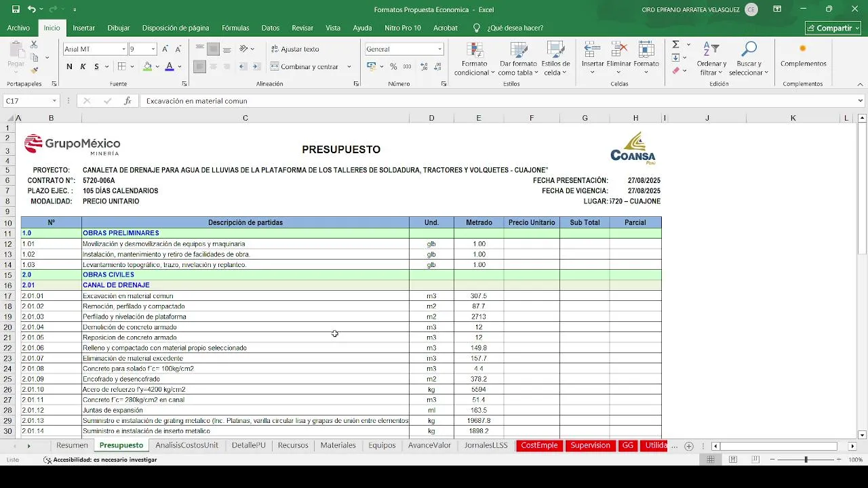Image resolution: width=868 pixels, height=488 pixels.
Task: Toggle bold N formatting
Action: [x=69, y=66]
